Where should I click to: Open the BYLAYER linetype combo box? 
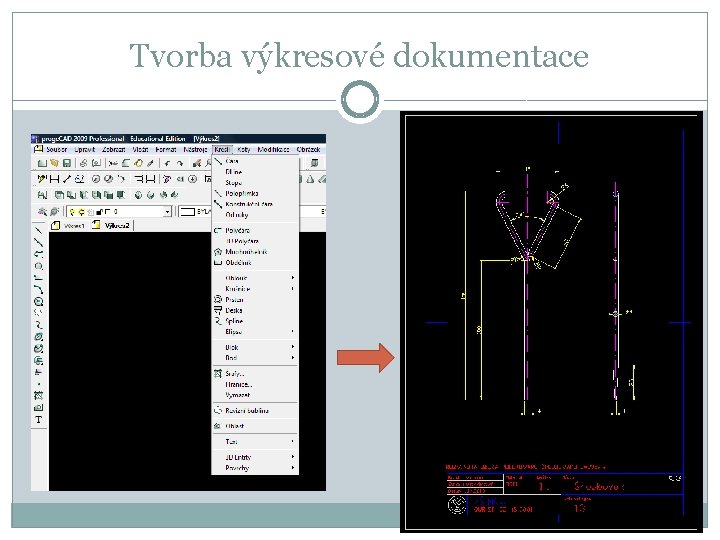click(x=195, y=212)
